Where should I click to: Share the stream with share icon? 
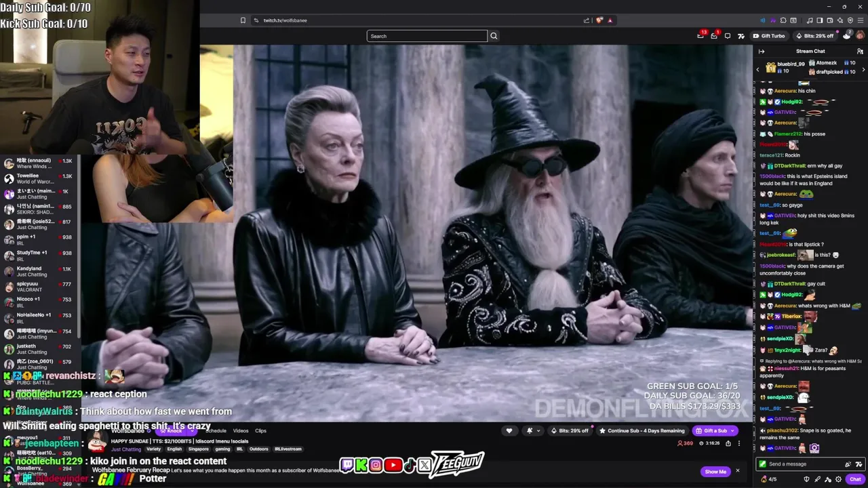tap(728, 443)
